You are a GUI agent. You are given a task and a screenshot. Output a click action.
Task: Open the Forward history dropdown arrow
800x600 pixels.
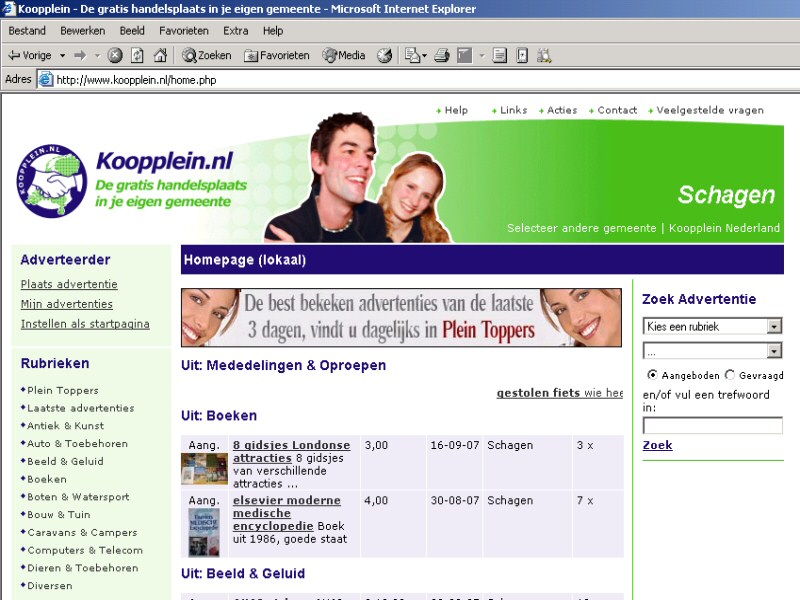97,55
